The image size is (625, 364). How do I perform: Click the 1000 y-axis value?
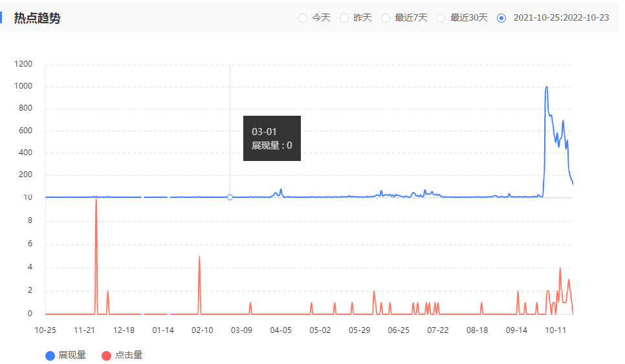(x=23, y=86)
